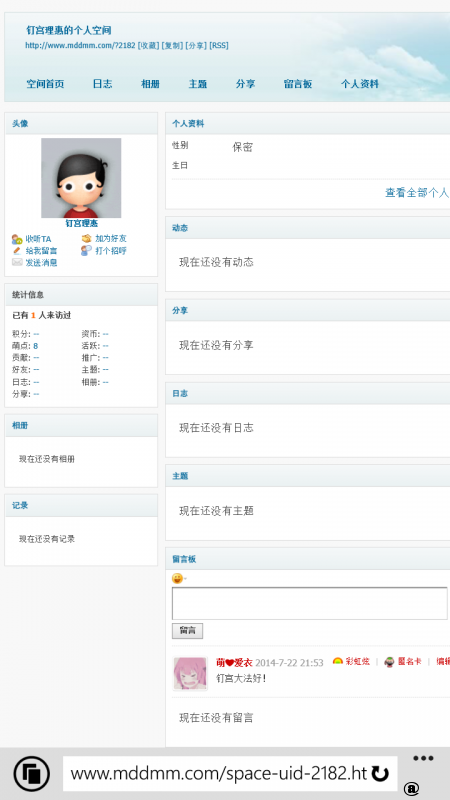Click the comment text 钉宫大法好!
This screenshot has height=800, width=450.
click(x=241, y=679)
